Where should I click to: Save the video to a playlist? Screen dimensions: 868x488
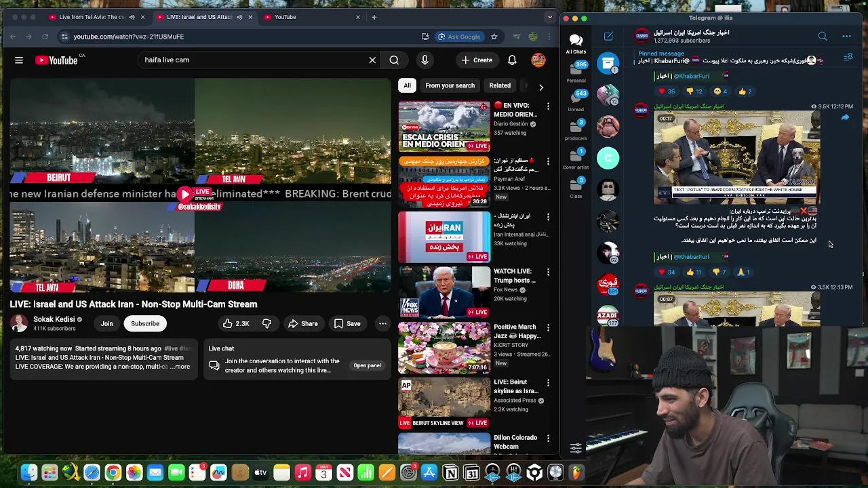(x=347, y=324)
